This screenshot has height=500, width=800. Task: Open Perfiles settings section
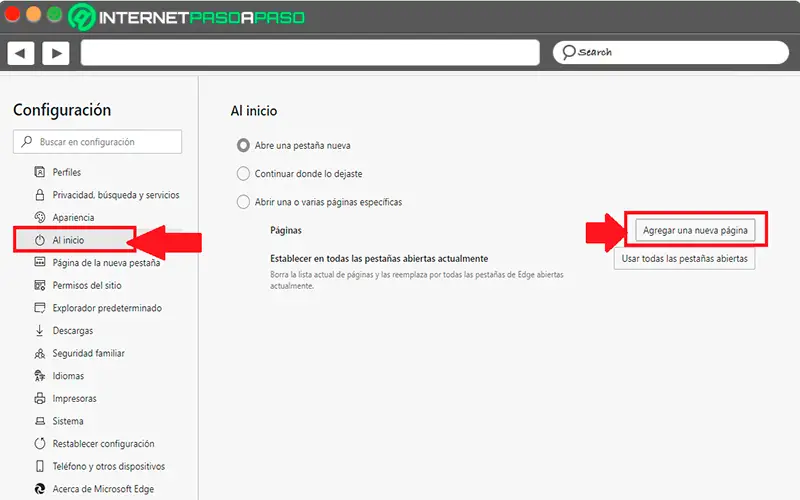(x=66, y=172)
